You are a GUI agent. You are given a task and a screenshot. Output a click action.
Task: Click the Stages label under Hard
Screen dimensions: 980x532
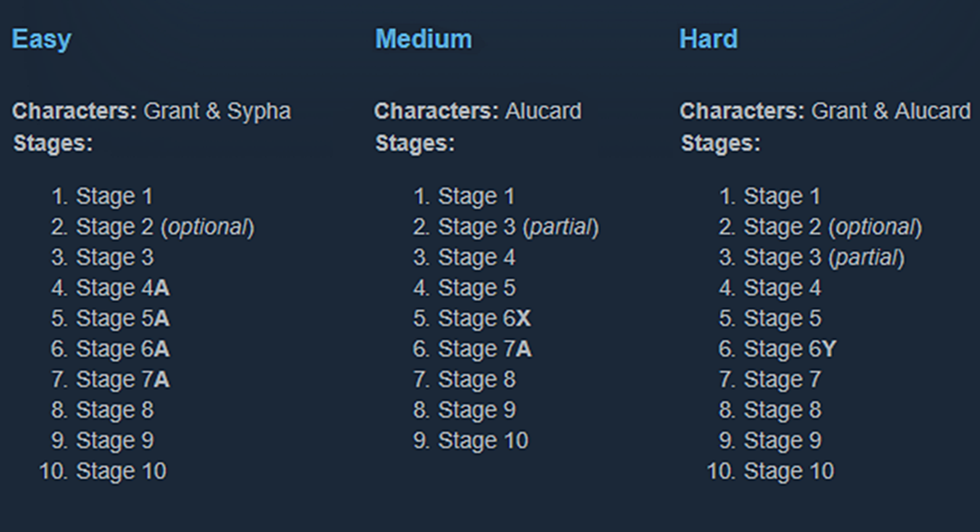pyautogui.click(x=721, y=143)
